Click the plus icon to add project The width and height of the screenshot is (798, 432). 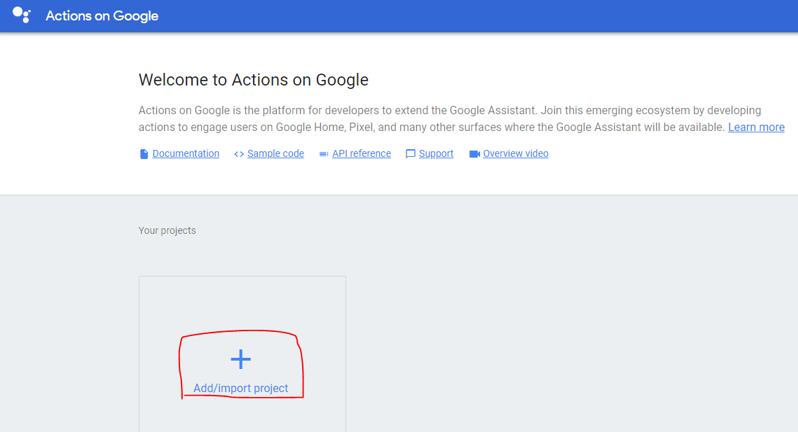(x=241, y=359)
